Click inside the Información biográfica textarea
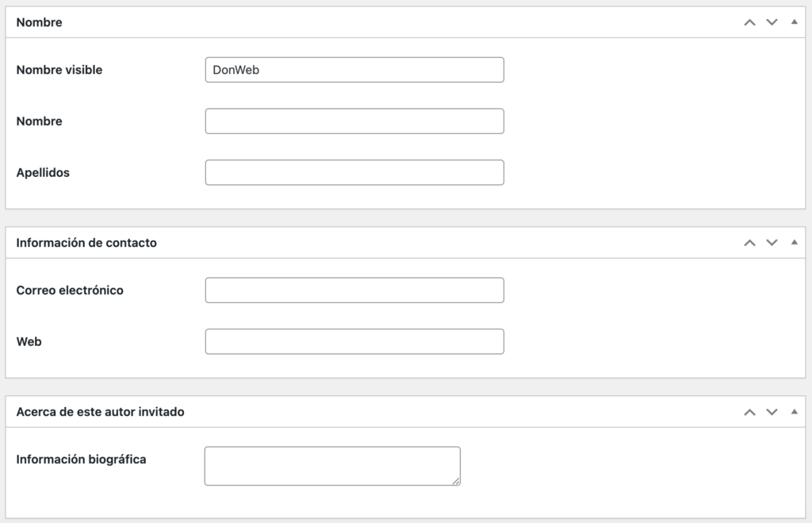Screen dimensions: 812x523 332,464
